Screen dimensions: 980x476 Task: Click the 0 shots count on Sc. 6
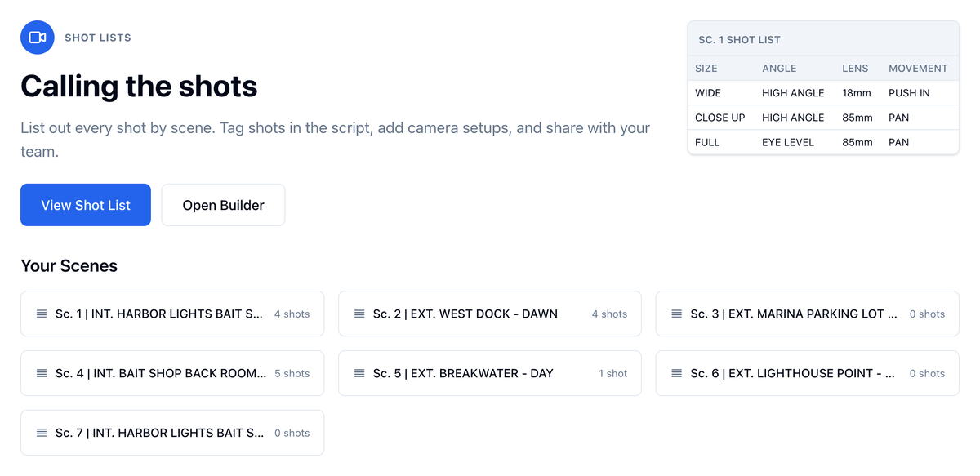point(927,374)
